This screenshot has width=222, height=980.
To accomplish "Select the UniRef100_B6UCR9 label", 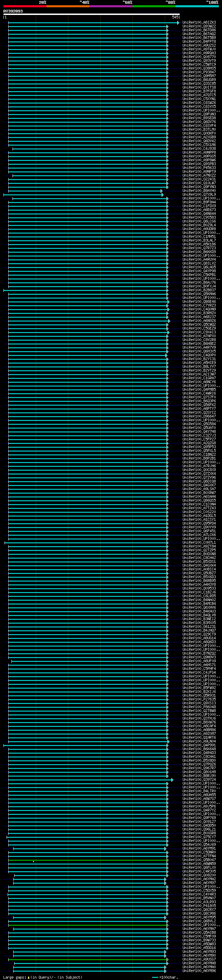I will click(199, 80).
